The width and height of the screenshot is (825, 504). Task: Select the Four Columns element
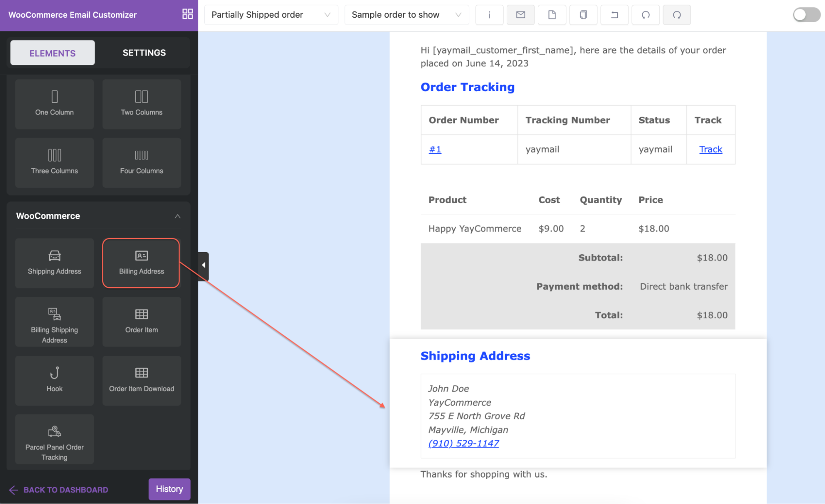(142, 162)
